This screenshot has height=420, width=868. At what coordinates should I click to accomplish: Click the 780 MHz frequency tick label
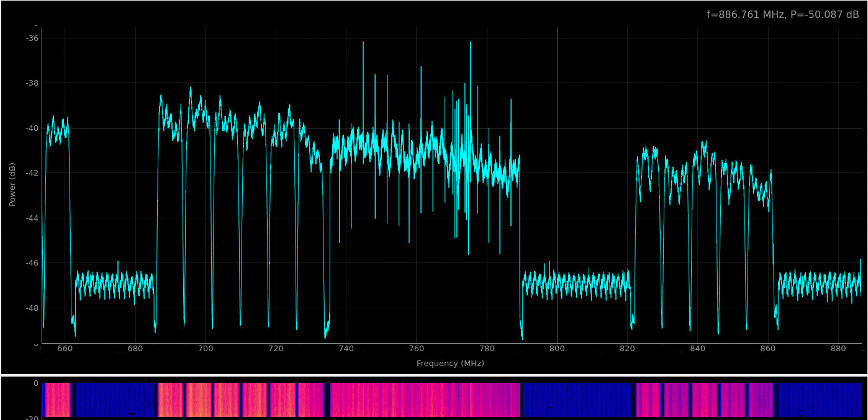click(x=487, y=349)
